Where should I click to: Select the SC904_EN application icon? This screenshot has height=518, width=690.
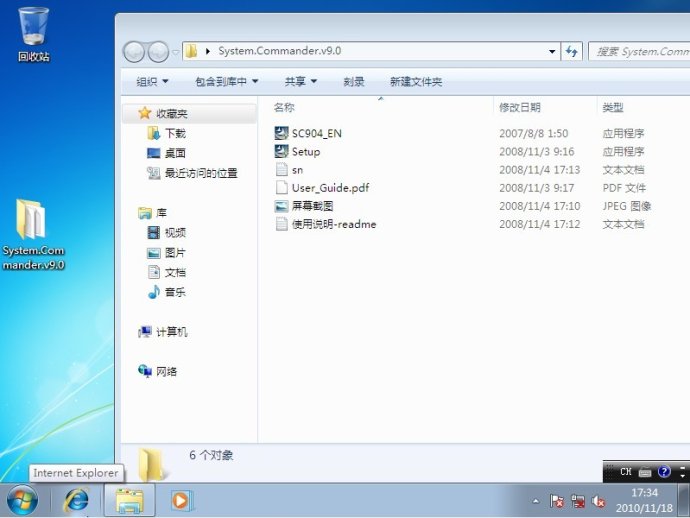pos(281,133)
